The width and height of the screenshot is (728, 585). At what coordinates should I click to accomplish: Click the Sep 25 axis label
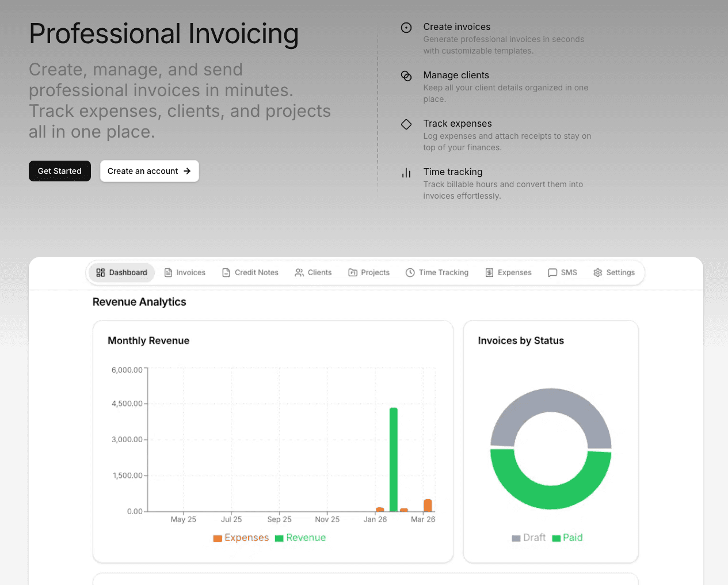279,519
